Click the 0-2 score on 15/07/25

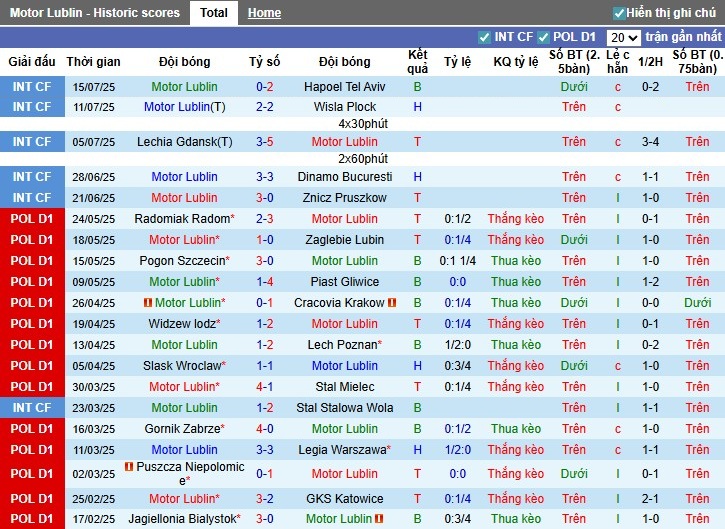[x=265, y=87]
